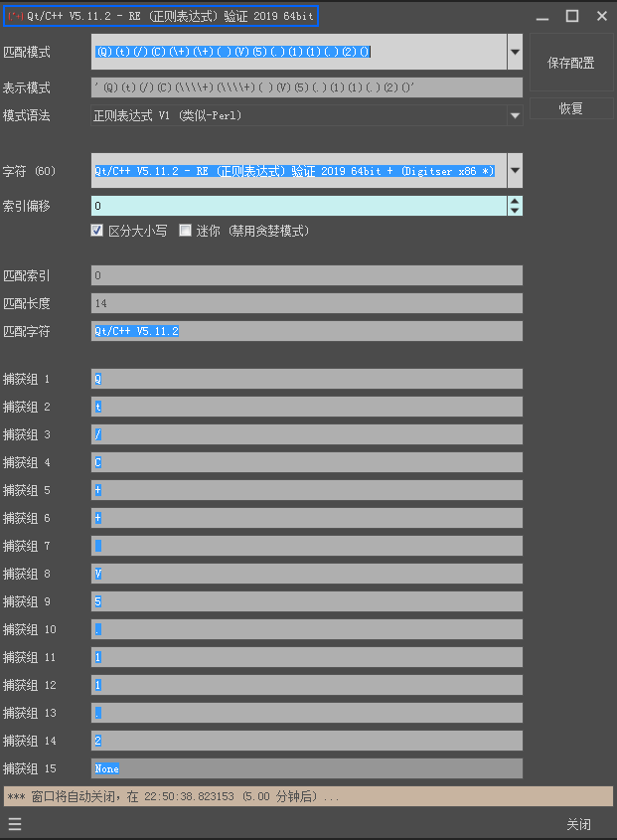Expand the 匹配模式 pattern dropdown
This screenshot has height=840, width=617.
pos(515,52)
